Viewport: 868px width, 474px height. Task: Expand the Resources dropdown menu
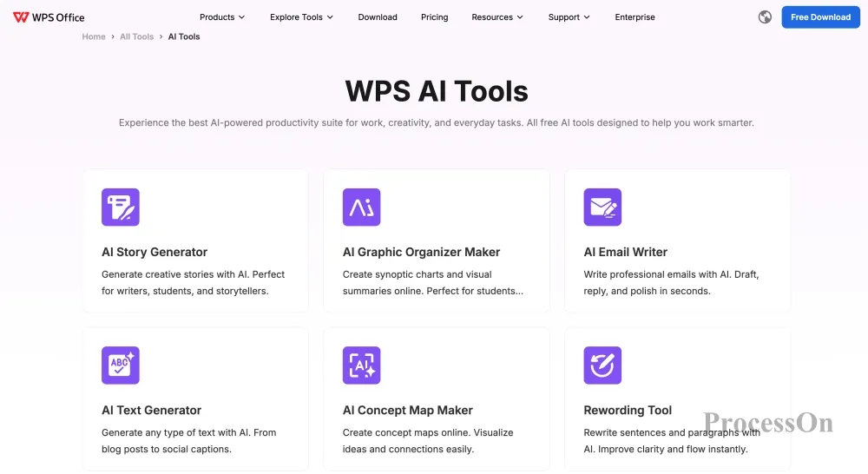(x=497, y=17)
